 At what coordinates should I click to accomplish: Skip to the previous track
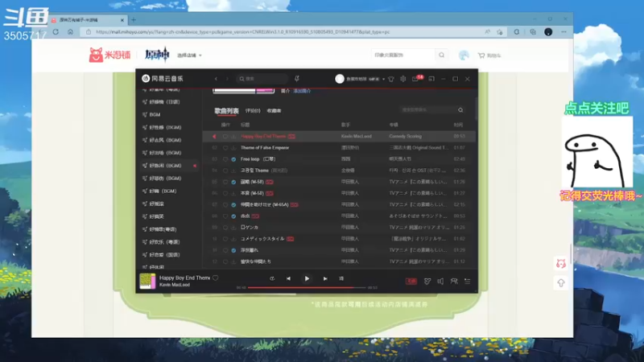point(288,278)
